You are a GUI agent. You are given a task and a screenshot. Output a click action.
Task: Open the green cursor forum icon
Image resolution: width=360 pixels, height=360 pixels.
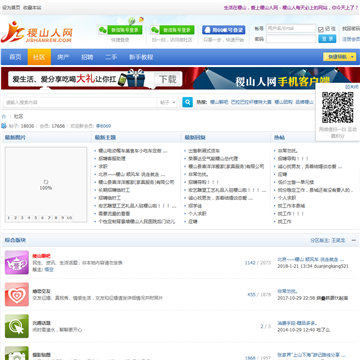click(17, 326)
